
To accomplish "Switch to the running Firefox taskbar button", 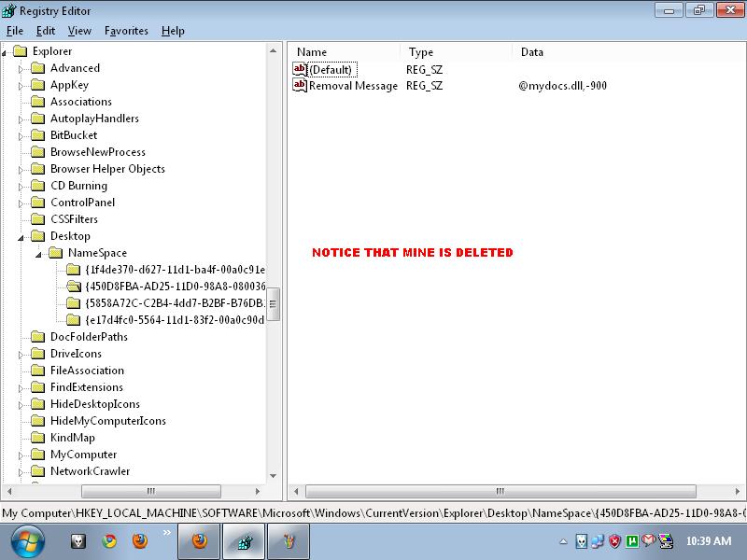I will (199, 541).
